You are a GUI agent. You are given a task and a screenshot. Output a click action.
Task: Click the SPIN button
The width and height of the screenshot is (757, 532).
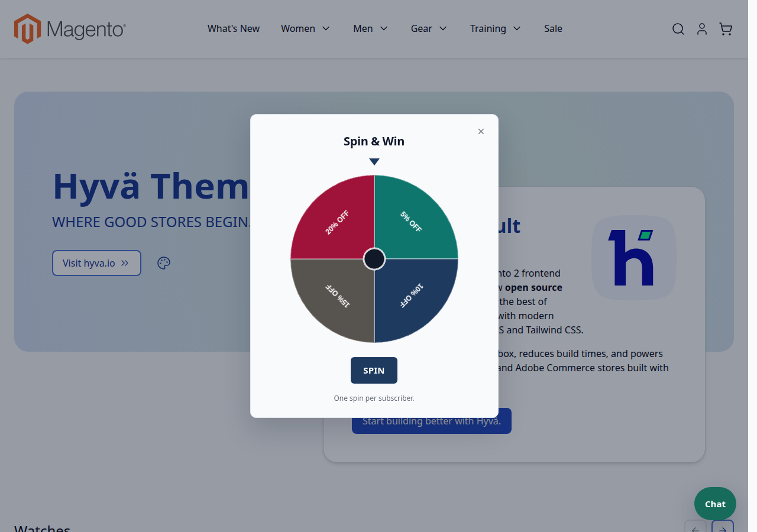click(x=374, y=371)
